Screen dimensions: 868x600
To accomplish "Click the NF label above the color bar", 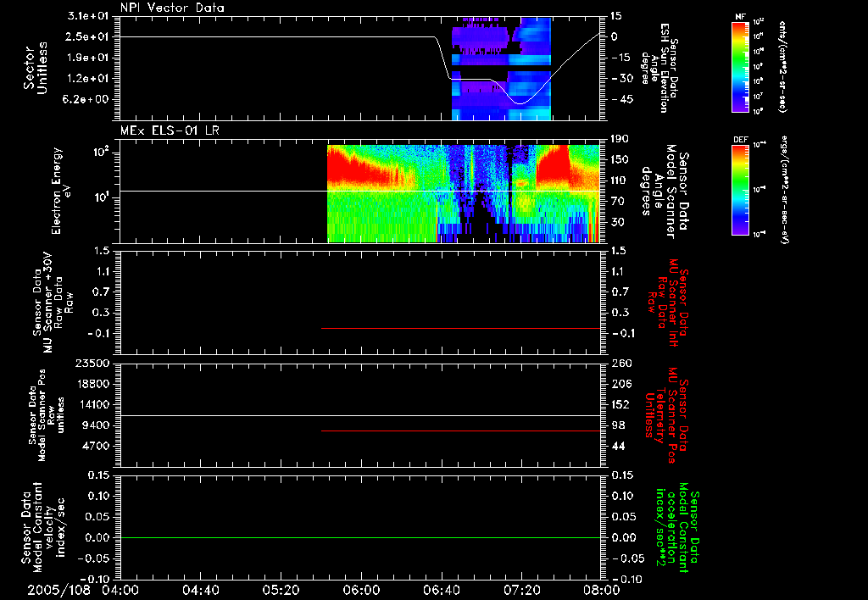I will tap(741, 17).
